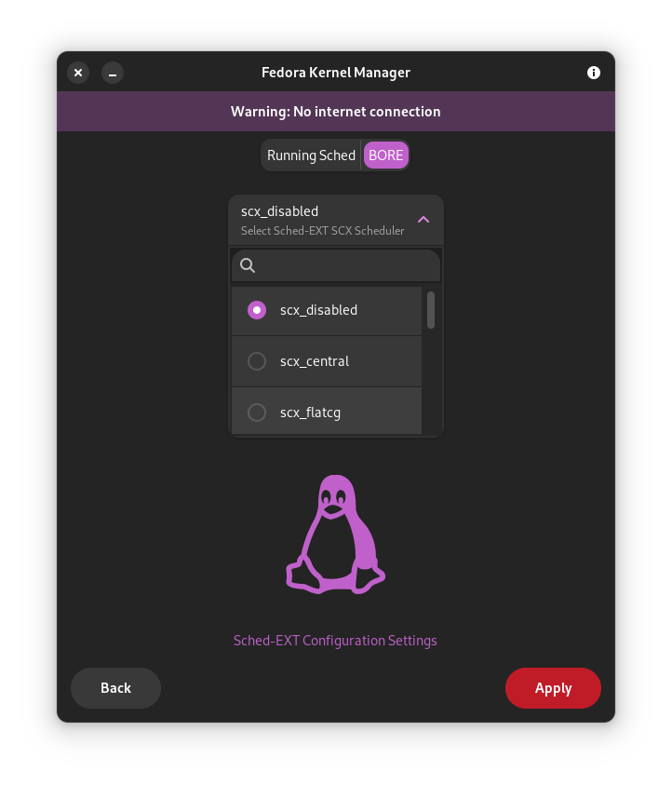Click the scheduler list scrollbar thumb
The width and height of the screenshot is (672, 785).
[x=431, y=310]
